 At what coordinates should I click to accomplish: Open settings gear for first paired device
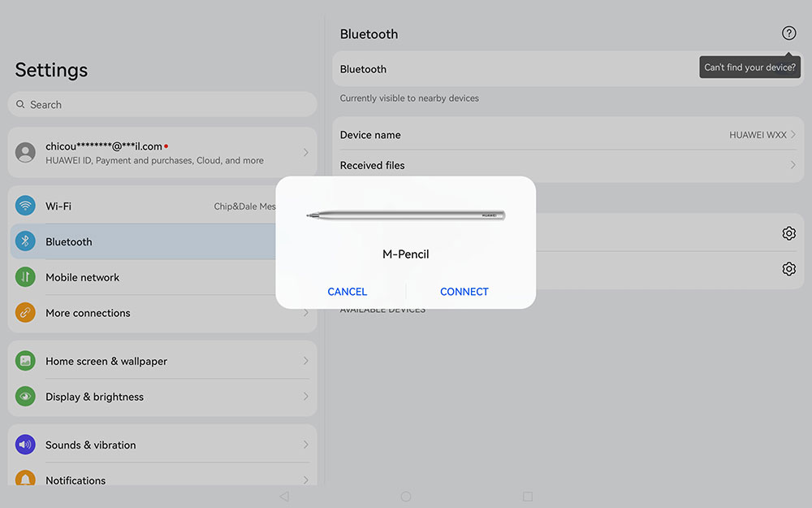788,233
